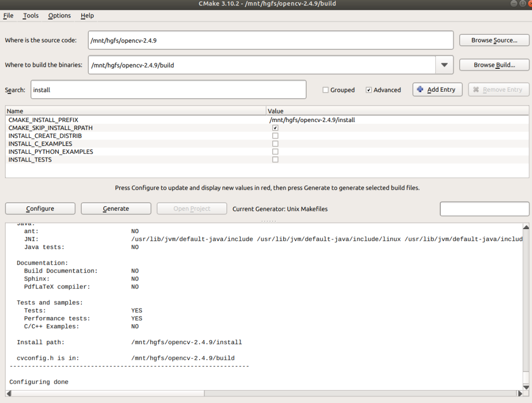Click the Install path line in log
The image size is (532, 403).
pos(129,342)
